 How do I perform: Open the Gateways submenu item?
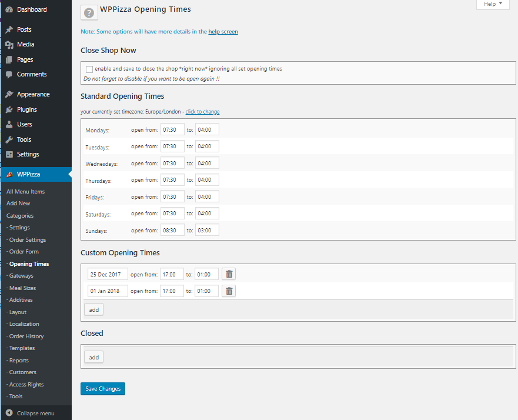[x=21, y=276]
